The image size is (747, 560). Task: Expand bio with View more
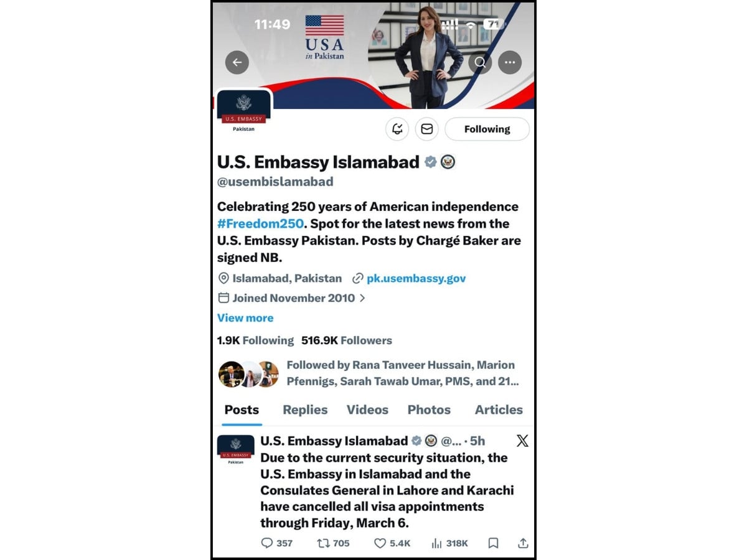tap(245, 318)
